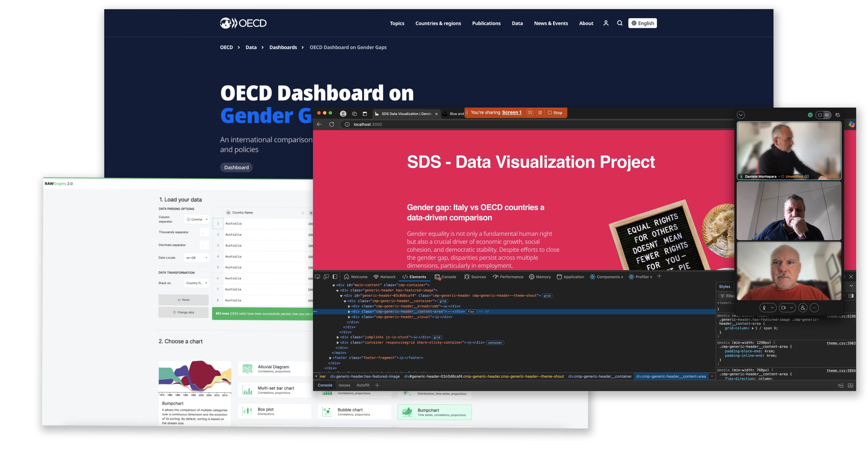Switch to grid layout in call window
This screenshot has width=868, height=453.
pos(827,115)
